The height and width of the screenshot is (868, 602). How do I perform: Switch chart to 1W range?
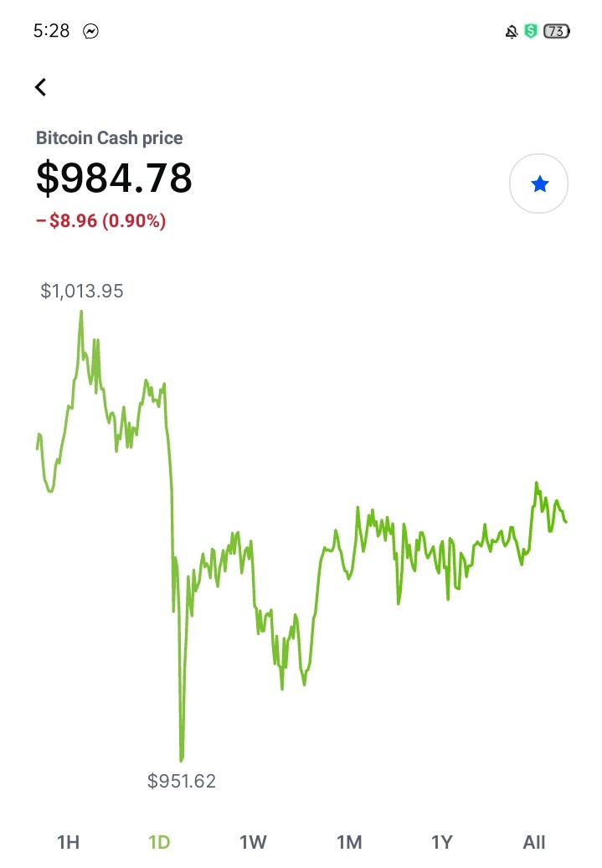[253, 842]
